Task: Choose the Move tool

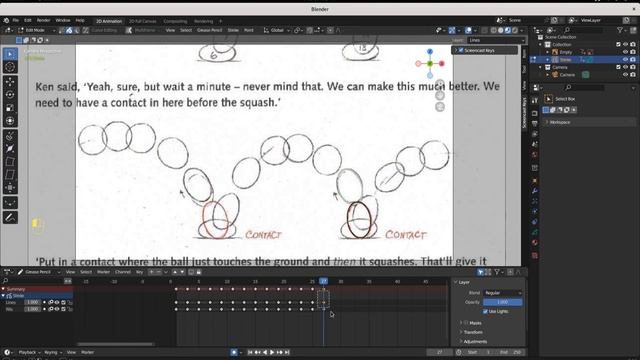Action: coord(10,82)
